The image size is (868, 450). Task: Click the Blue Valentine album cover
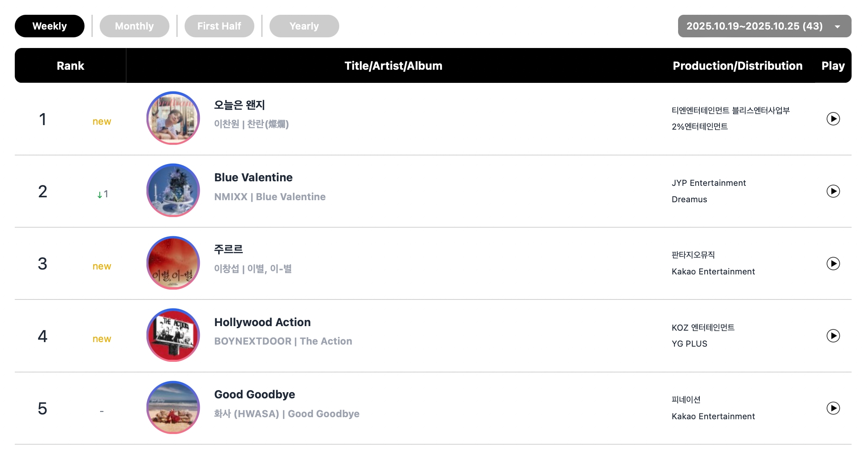click(x=173, y=190)
